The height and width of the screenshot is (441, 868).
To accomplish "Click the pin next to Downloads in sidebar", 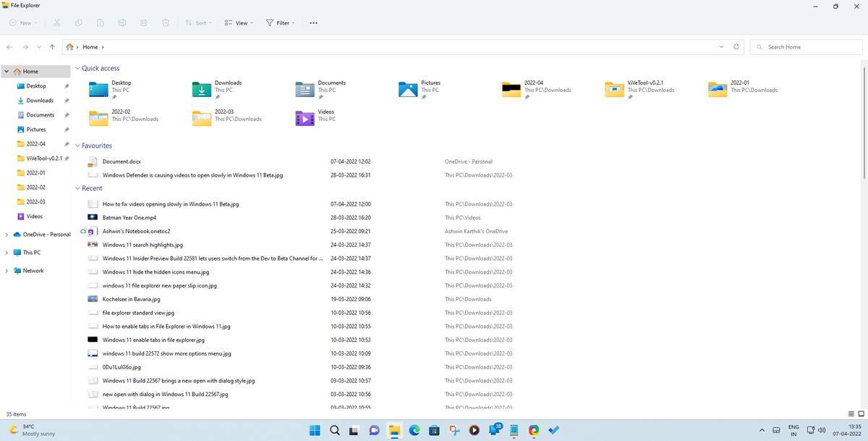I will (x=67, y=101).
